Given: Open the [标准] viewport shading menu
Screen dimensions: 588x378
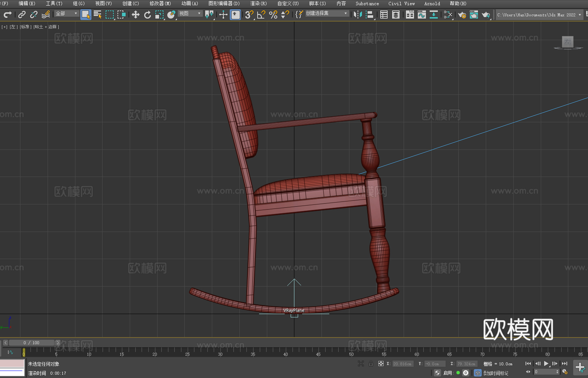Looking at the screenshot, I should point(25,27).
